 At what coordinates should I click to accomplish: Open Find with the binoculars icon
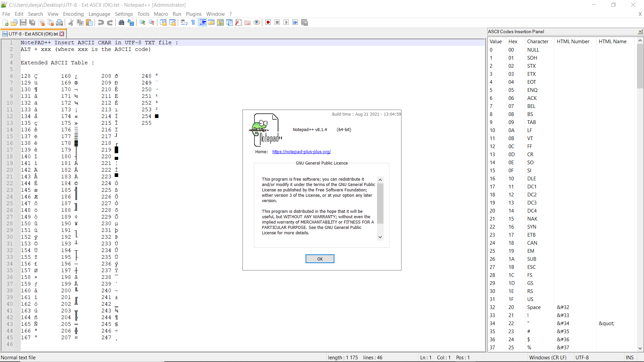pos(121,22)
